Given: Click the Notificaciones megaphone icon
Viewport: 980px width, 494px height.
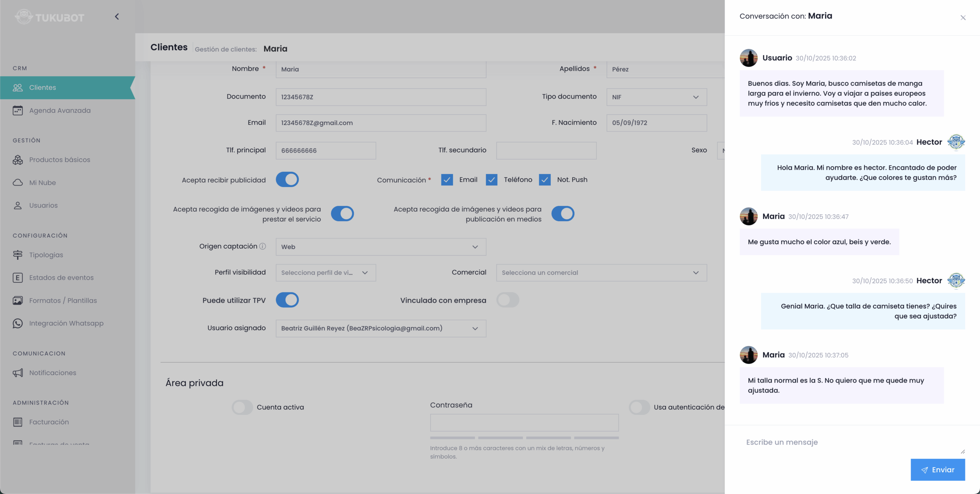Looking at the screenshot, I should click(18, 373).
